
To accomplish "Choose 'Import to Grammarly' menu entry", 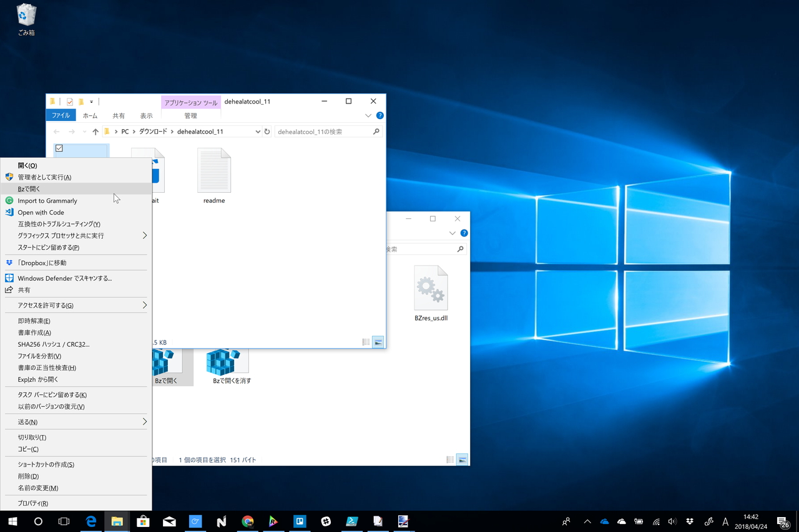I will 76,201.
